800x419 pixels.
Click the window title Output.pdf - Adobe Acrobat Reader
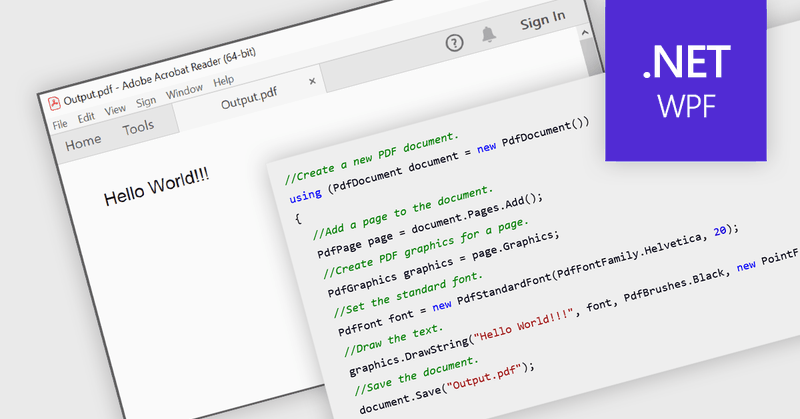[x=159, y=76]
